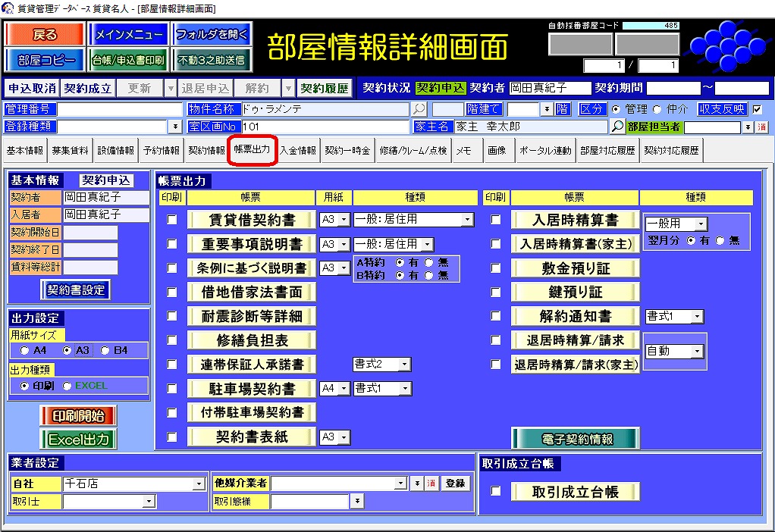
Task: Click the 契約書設定 button
Action: pos(75,289)
